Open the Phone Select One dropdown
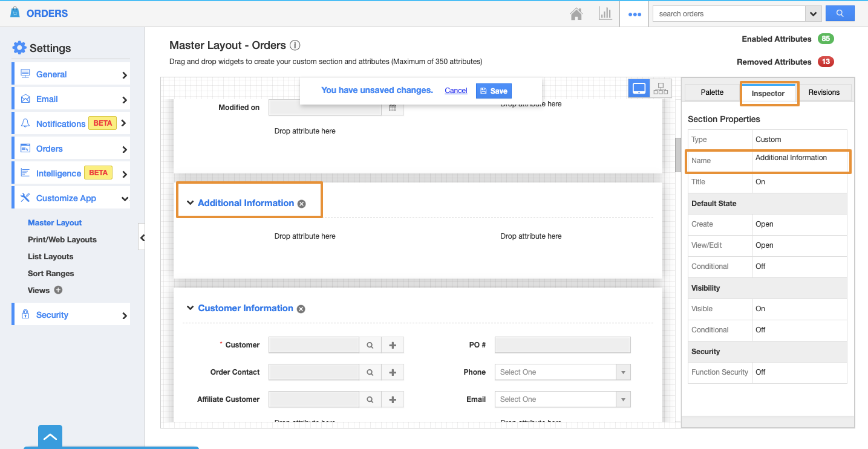The height and width of the screenshot is (449, 868). [562, 372]
